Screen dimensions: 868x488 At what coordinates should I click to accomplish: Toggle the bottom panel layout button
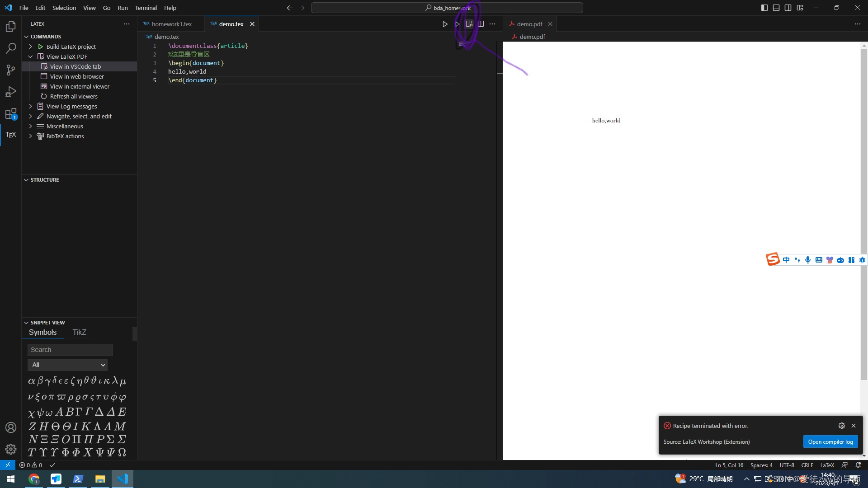pyautogui.click(x=776, y=8)
